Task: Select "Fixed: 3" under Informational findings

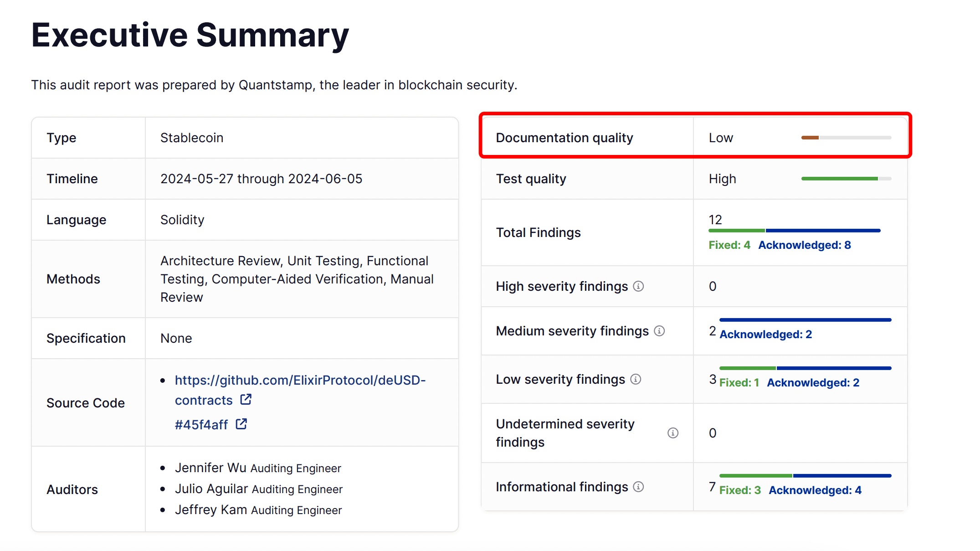Action: coord(740,490)
